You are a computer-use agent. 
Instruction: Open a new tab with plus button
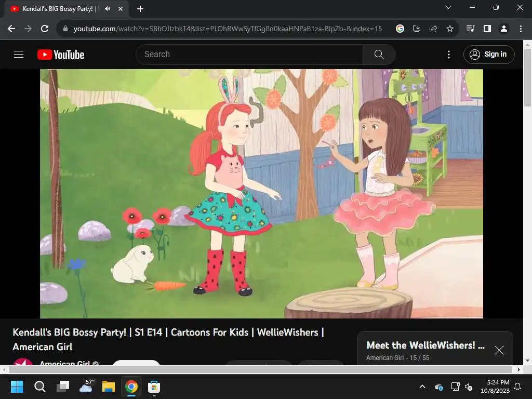click(x=140, y=9)
